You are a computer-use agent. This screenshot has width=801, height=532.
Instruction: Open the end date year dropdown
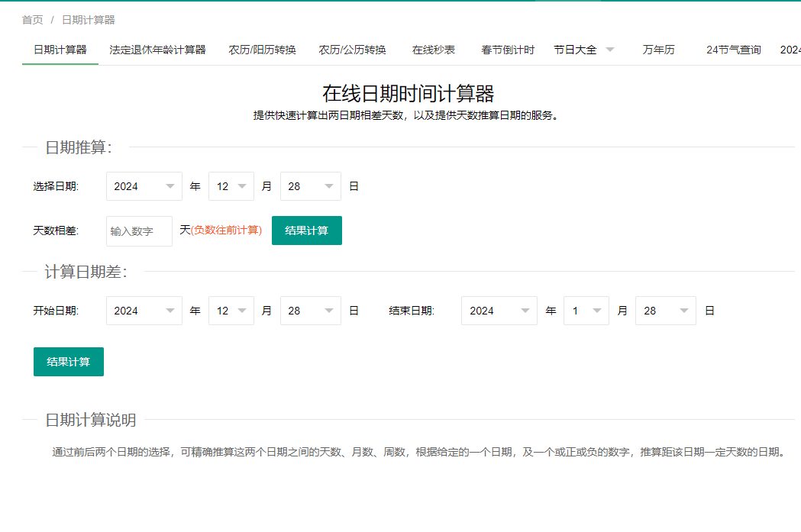coord(499,310)
